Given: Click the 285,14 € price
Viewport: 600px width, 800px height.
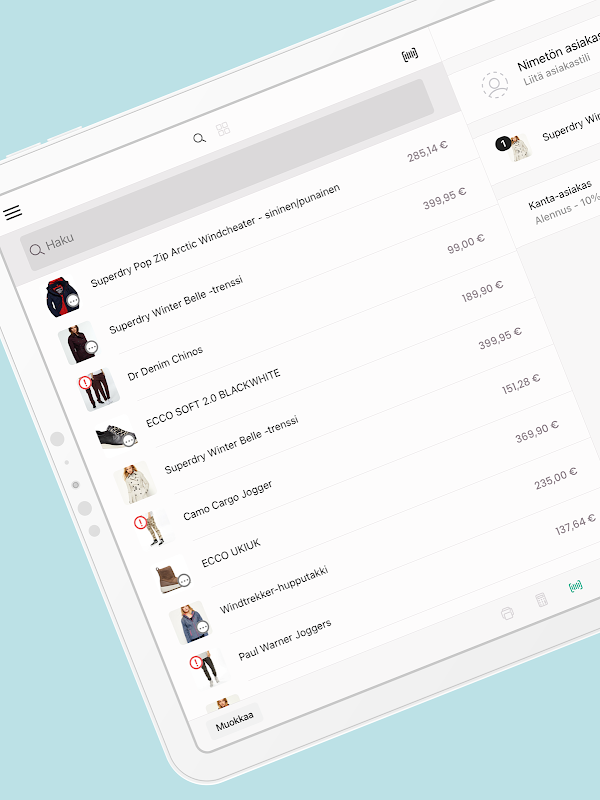Looking at the screenshot, I should [428, 151].
